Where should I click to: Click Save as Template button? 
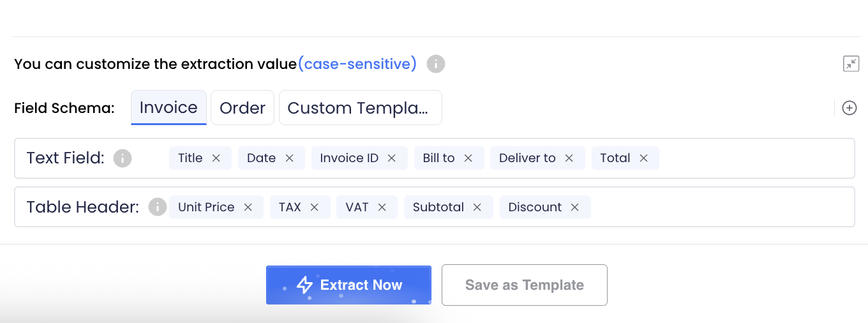[524, 285]
